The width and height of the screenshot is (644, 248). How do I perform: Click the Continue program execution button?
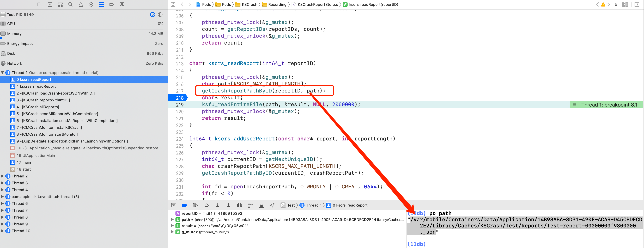point(196,205)
